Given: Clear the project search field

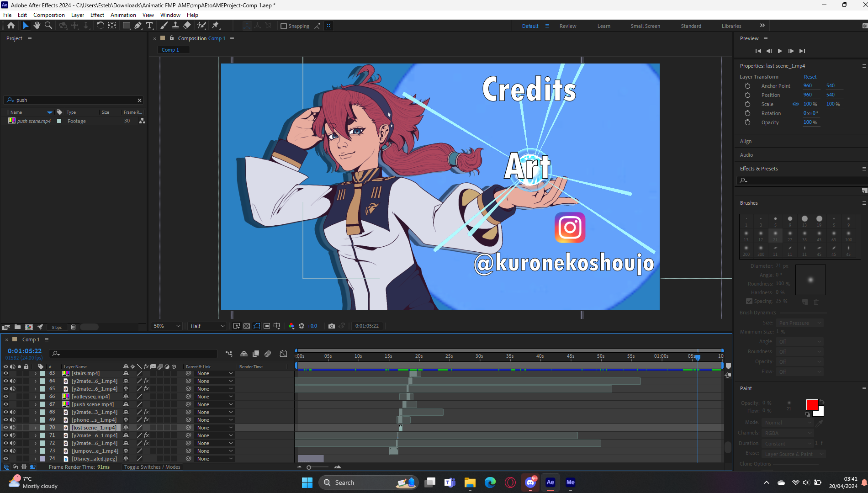Looking at the screenshot, I should [x=139, y=100].
